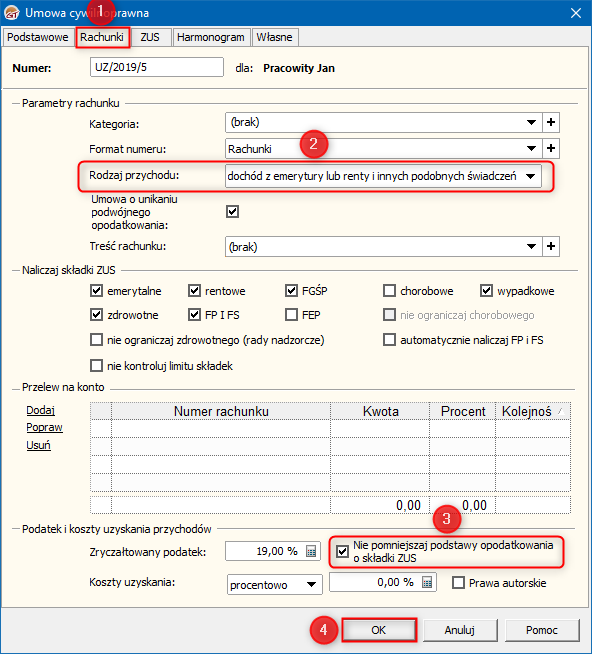Toggle Umowa o unikaniu podwójnego opodatkowania checkbox
The width and height of the screenshot is (592, 654).
232,211
